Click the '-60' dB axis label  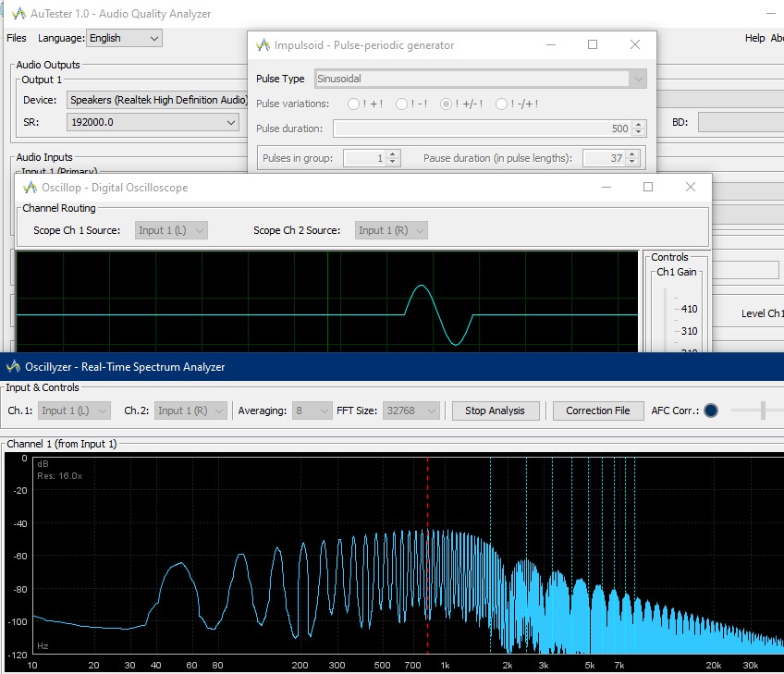click(x=20, y=556)
